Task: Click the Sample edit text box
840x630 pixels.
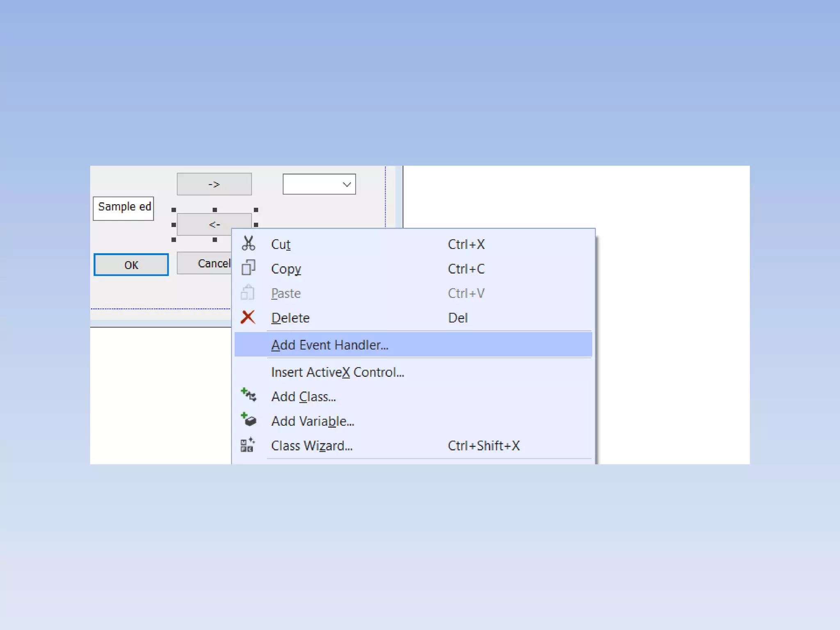Action: 123,208
